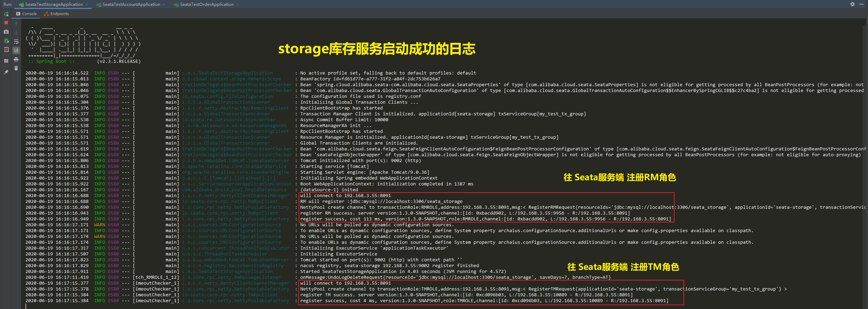Click 'register TM success' log message
Image resolution: width=868 pixels, height=309 pixels.
pyautogui.click(x=467, y=295)
